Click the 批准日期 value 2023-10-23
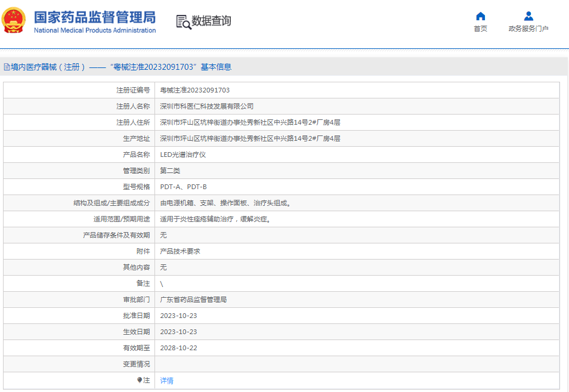Viewport: 569px width, 392px height. pos(178,316)
